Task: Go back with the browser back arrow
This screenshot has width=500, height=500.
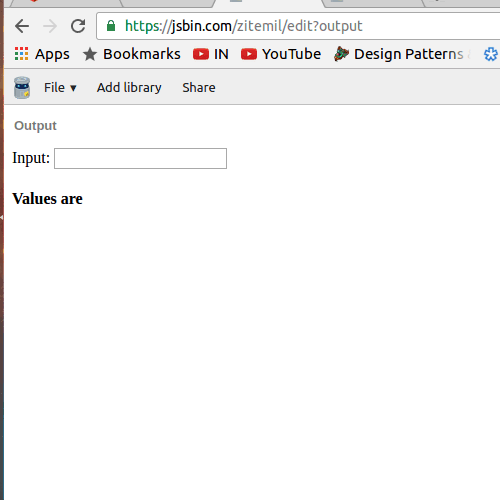Action: click(x=22, y=26)
